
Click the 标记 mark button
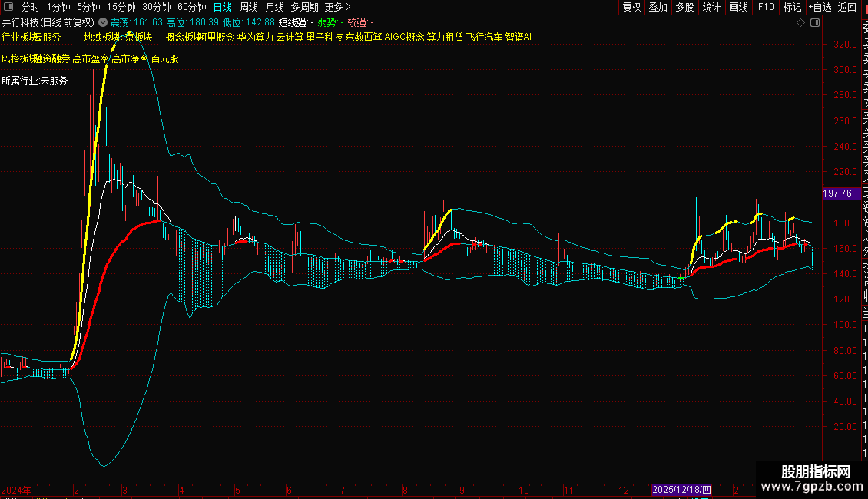[792, 7]
